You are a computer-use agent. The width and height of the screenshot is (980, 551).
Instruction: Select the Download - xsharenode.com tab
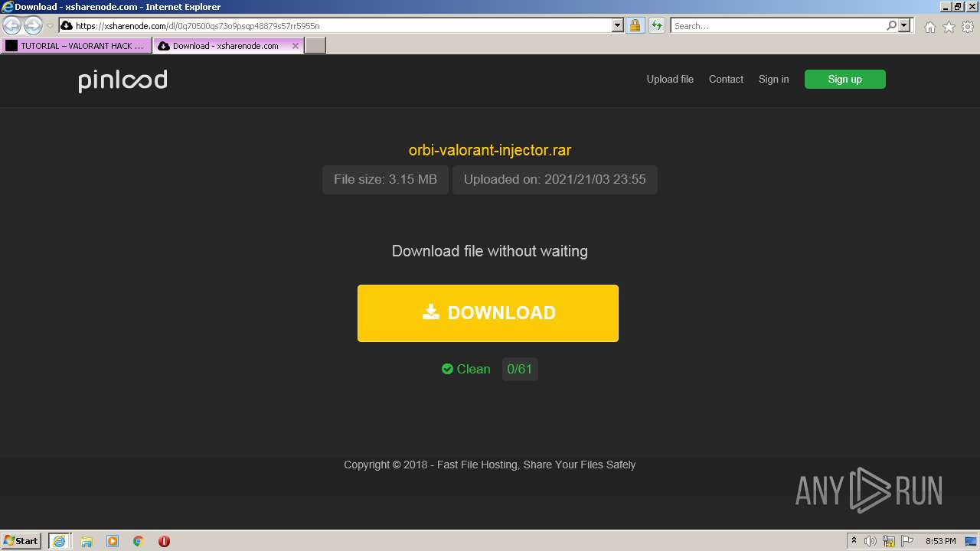coord(225,46)
